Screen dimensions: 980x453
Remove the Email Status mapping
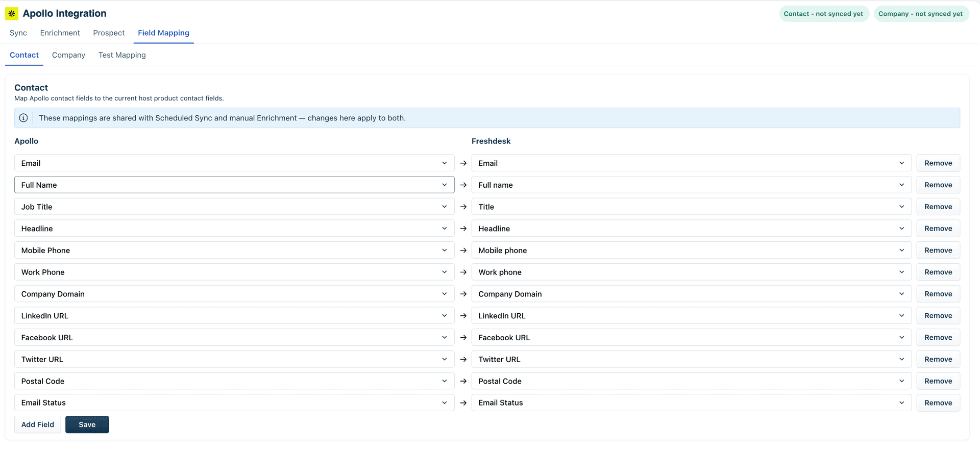pyautogui.click(x=938, y=402)
